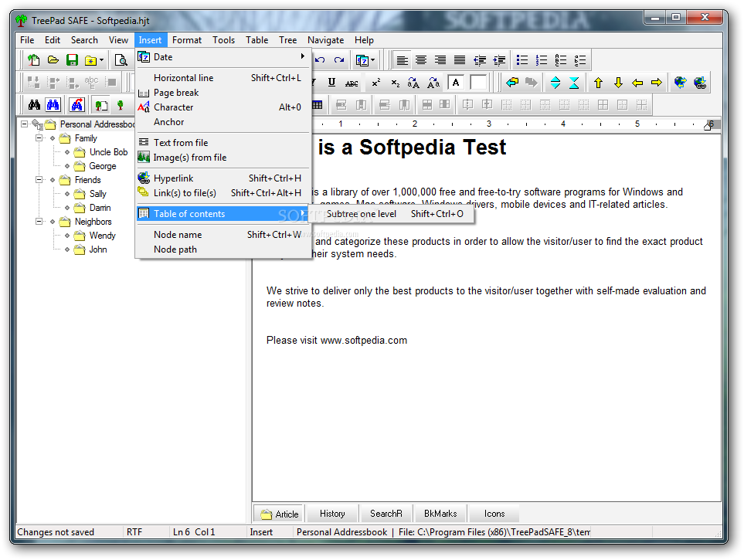This screenshot has width=744, height=560.
Task: Choose Link(s) to file(s) entry
Action: click(223, 193)
